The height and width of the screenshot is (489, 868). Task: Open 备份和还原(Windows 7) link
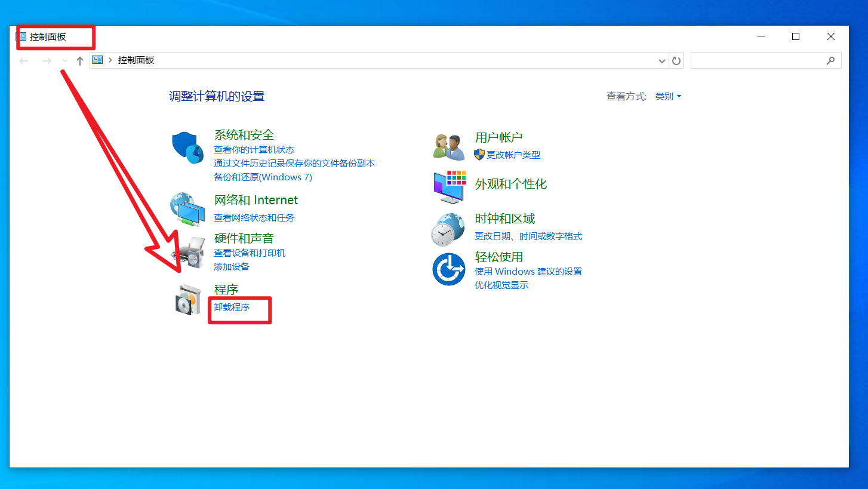[263, 177]
